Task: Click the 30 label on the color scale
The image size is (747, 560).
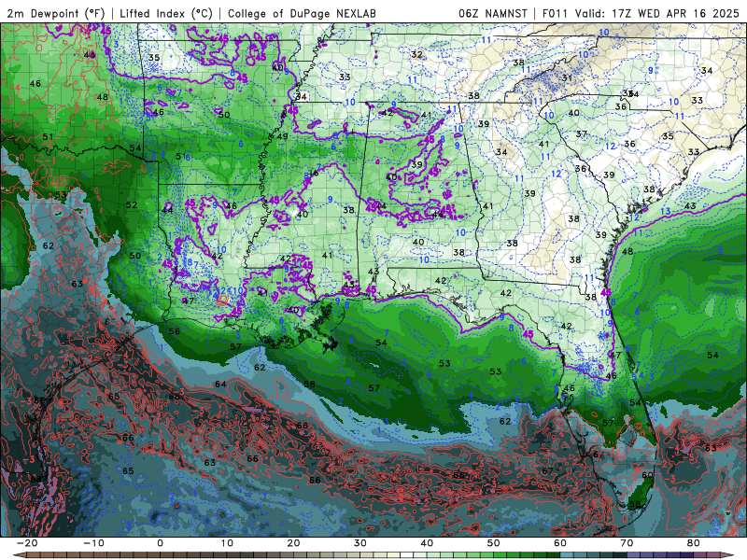Action: [x=360, y=543]
